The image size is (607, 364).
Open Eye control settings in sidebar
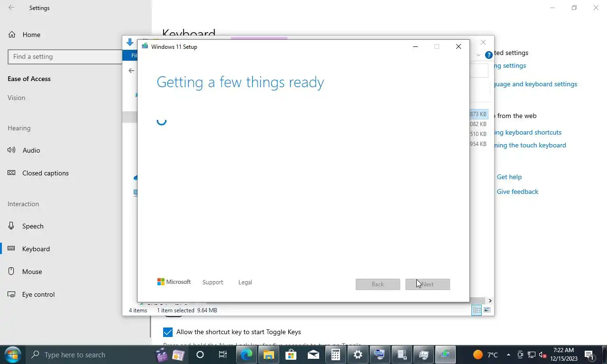tap(38, 294)
